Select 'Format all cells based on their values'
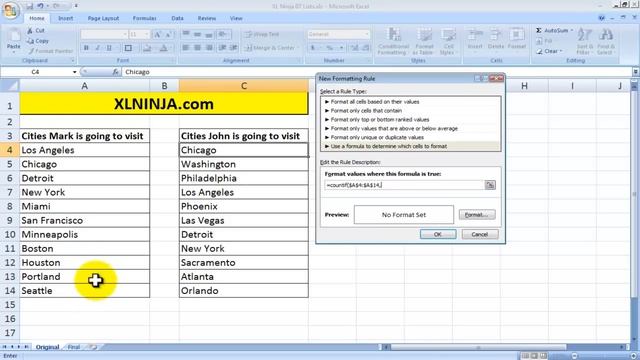 click(x=410, y=102)
